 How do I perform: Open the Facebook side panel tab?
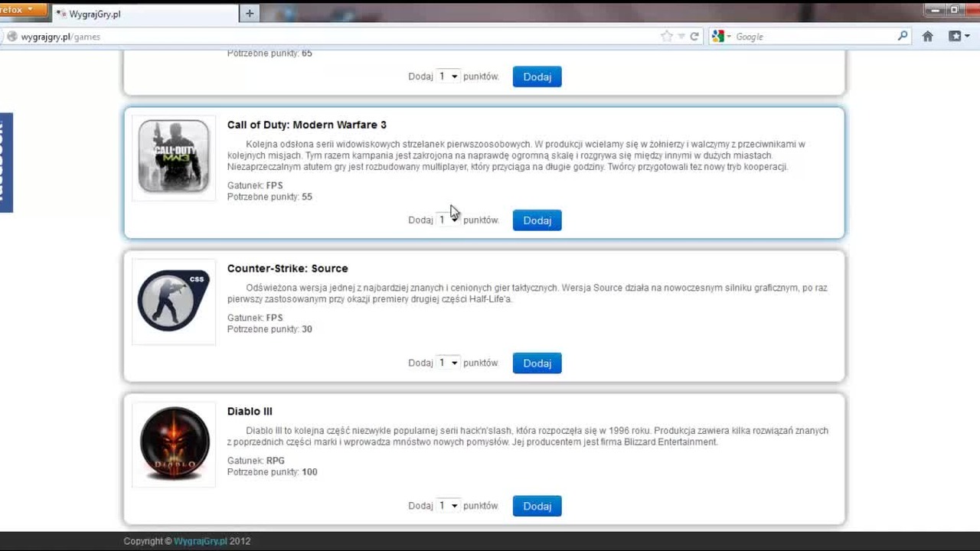pos(6,163)
